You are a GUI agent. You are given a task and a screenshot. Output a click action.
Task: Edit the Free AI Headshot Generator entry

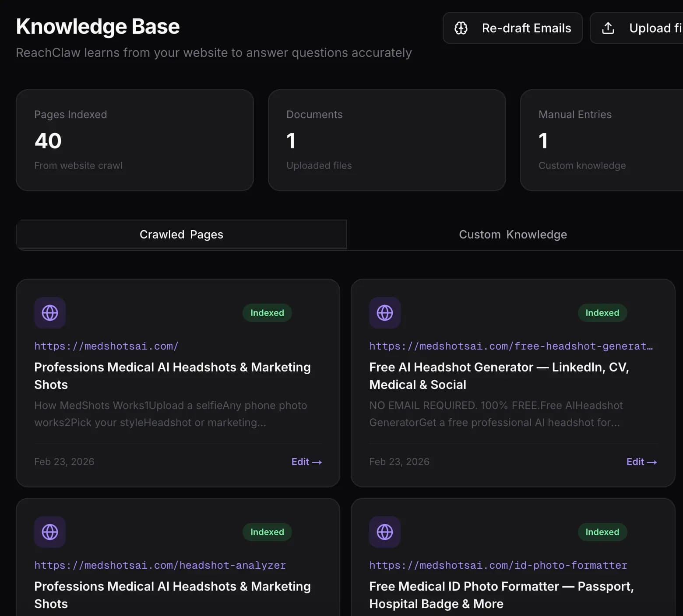click(641, 462)
